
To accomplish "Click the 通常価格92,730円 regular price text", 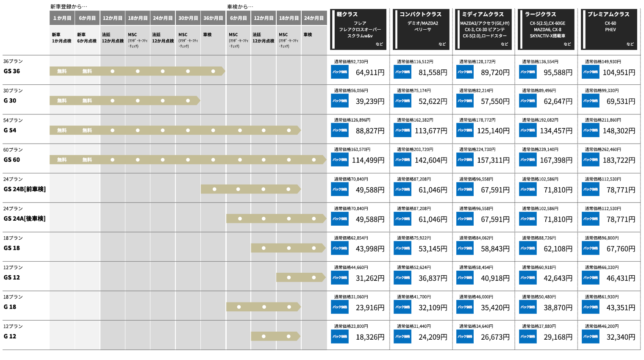I will (351, 61).
